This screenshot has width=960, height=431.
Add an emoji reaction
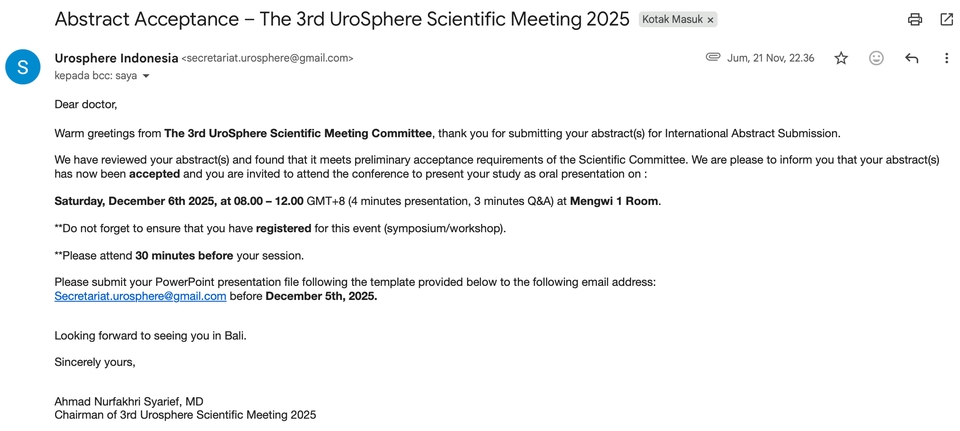point(876,58)
